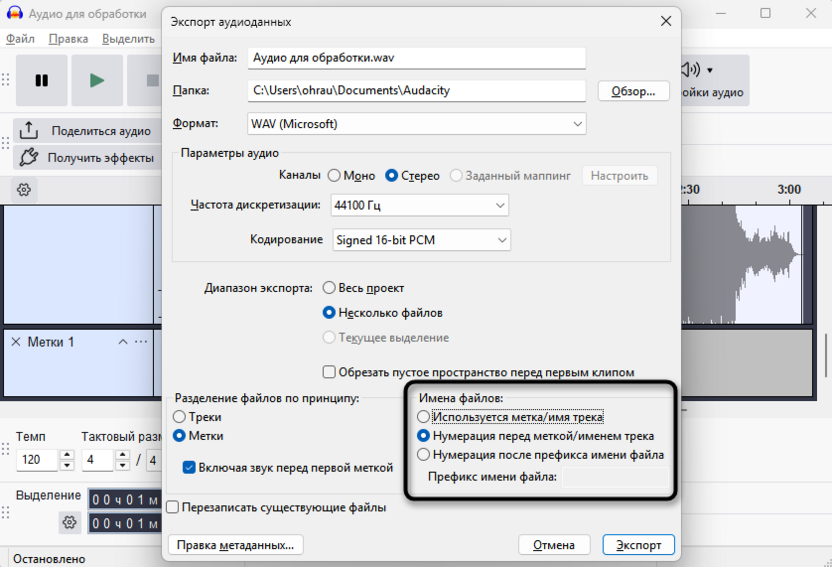Click the Темп 120 value field
Image resolution: width=832 pixels, height=567 pixels.
pyautogui.click(x=37, y=460)
